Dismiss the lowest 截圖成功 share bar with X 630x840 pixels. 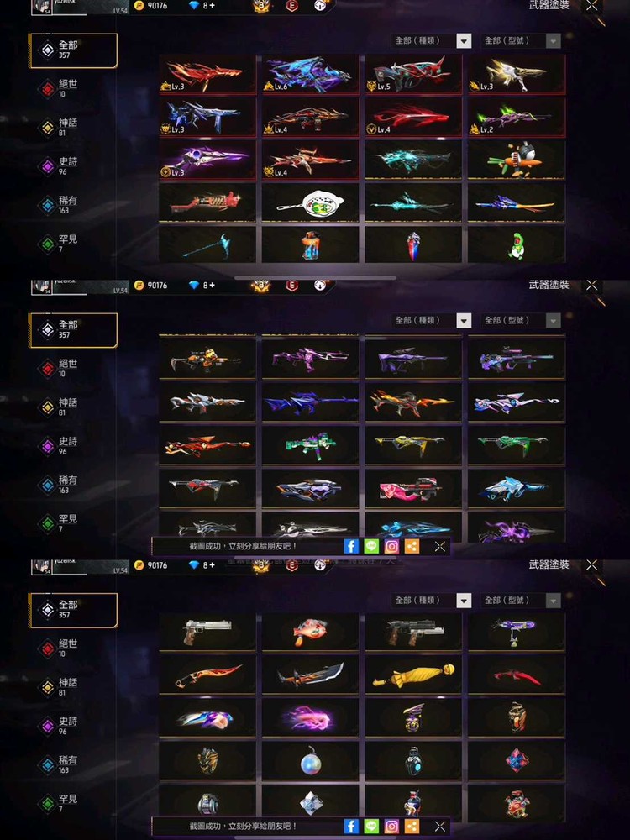coord(440,826)
